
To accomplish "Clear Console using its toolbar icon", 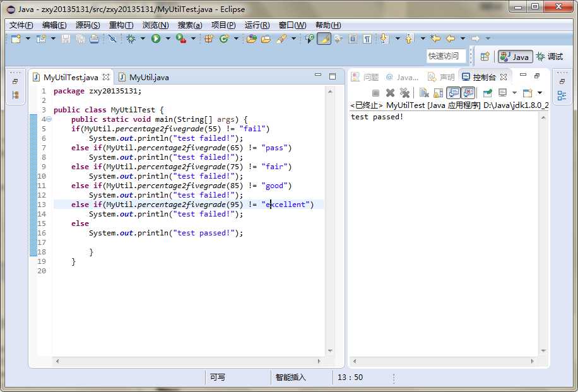I will pyautogui.click(x=424, y=93).
